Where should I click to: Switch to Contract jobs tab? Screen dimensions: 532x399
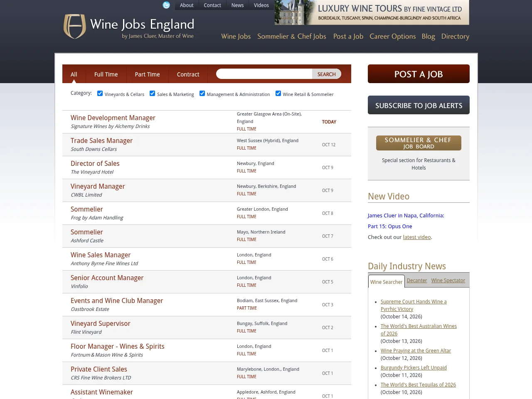coord(188,74)
